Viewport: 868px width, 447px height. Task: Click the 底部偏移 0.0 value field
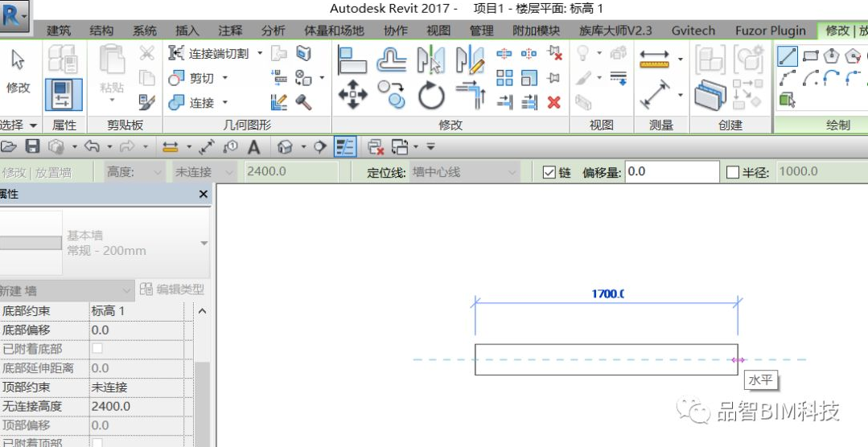[x=136, y=330]
